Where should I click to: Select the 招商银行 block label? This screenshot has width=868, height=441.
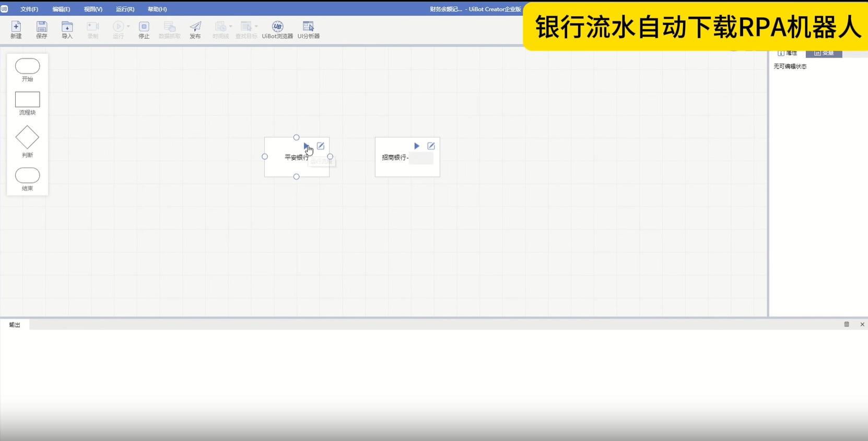click(395, 157)
